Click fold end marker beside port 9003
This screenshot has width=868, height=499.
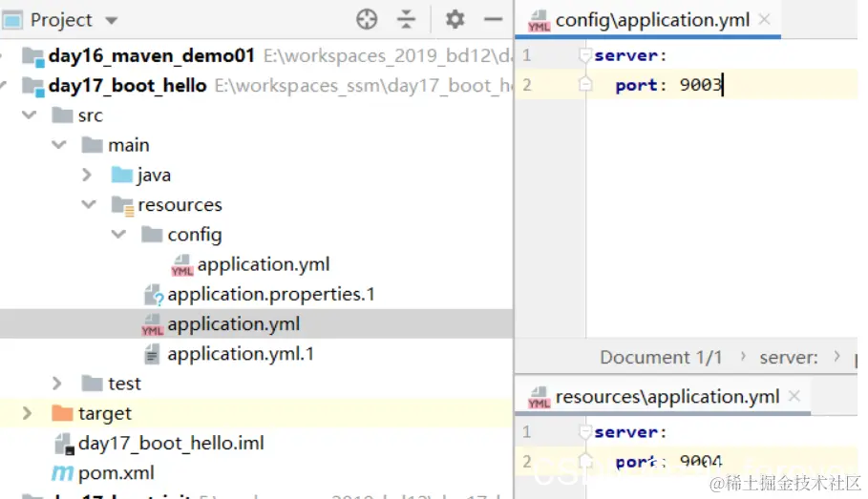[584, 84]
